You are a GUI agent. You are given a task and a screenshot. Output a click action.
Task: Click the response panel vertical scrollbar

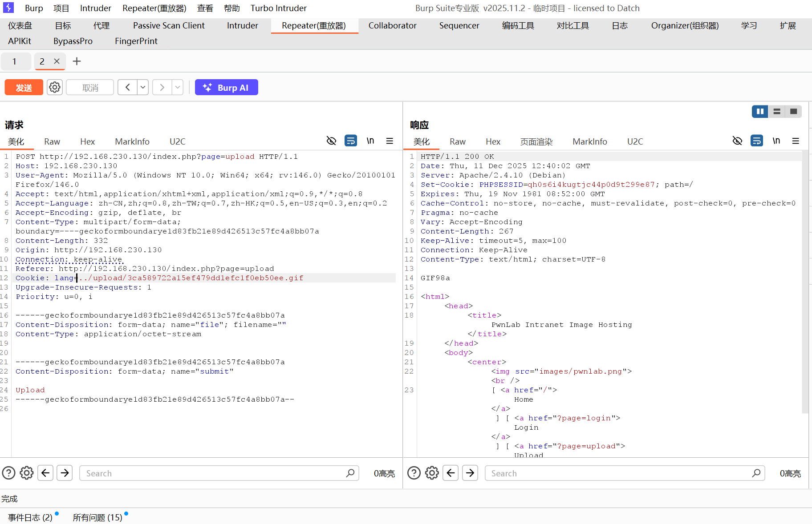805,282
